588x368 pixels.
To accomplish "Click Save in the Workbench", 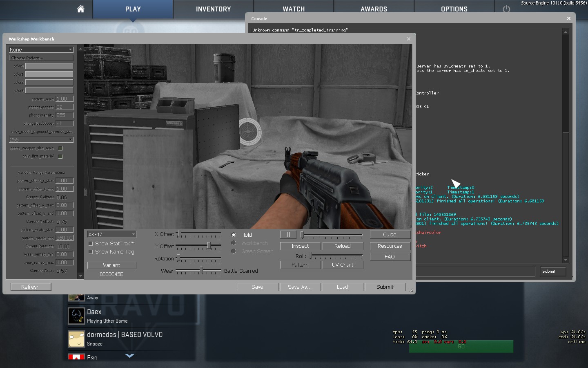I will click(x=258, y=287).
